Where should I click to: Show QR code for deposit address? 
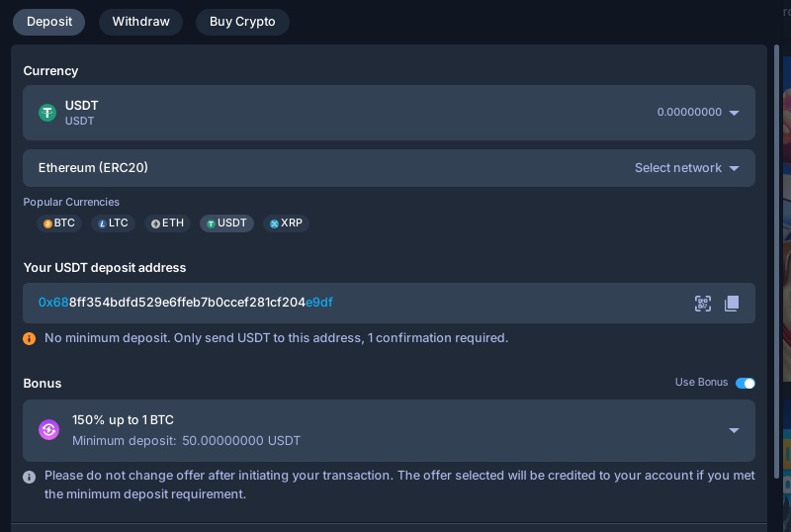tap(703, 304)
